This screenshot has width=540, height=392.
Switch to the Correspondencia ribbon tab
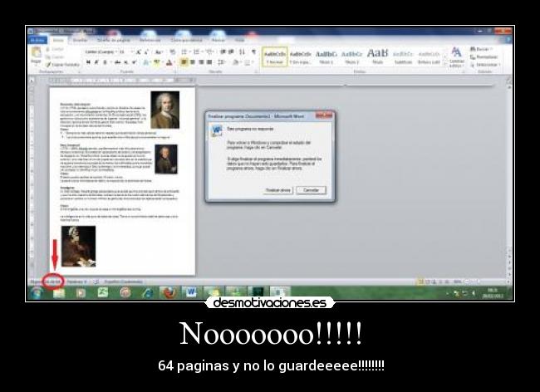186,40
